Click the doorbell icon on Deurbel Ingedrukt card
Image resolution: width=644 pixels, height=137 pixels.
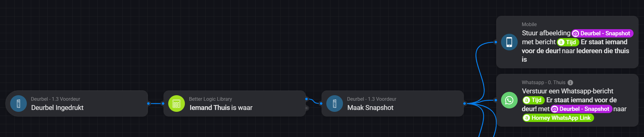(x=18, y=104)
